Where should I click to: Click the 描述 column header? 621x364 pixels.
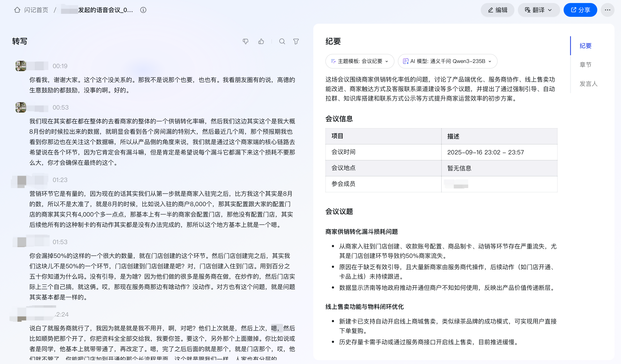(x=499, y=136)
